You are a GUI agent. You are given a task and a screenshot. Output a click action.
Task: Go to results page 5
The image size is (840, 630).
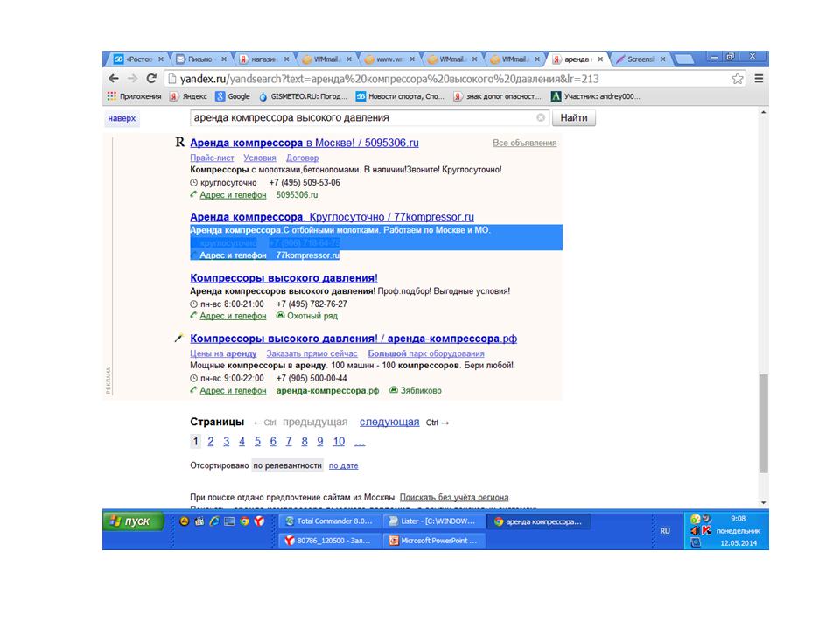click(x=257, y=441)
